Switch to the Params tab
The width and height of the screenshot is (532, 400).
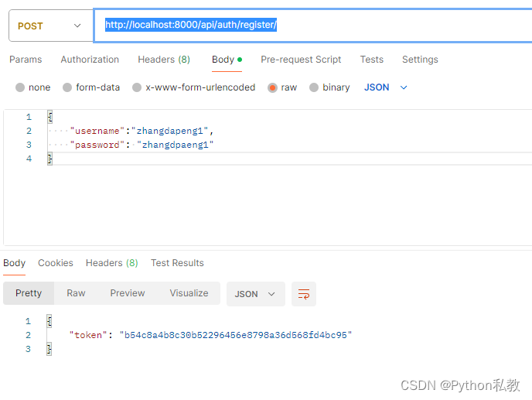point(26,60)
